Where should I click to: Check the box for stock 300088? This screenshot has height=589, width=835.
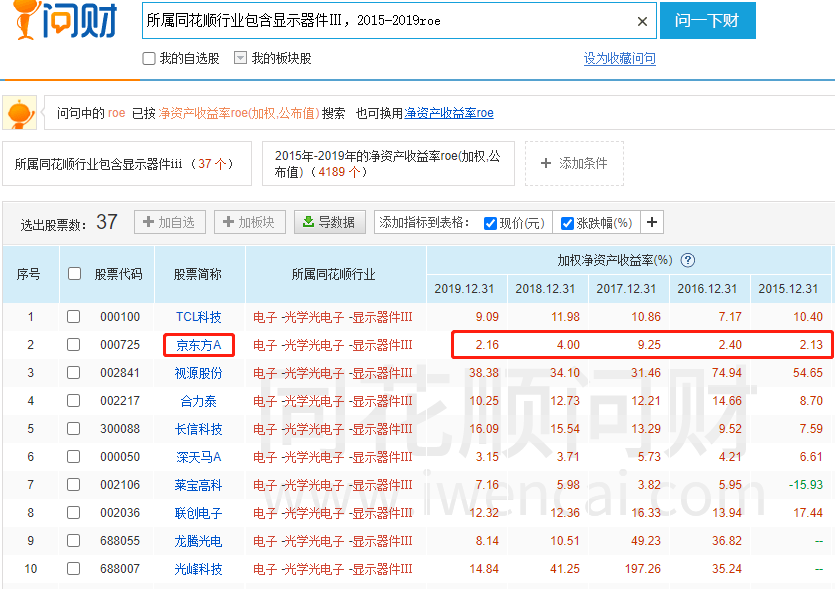[73, 429]
